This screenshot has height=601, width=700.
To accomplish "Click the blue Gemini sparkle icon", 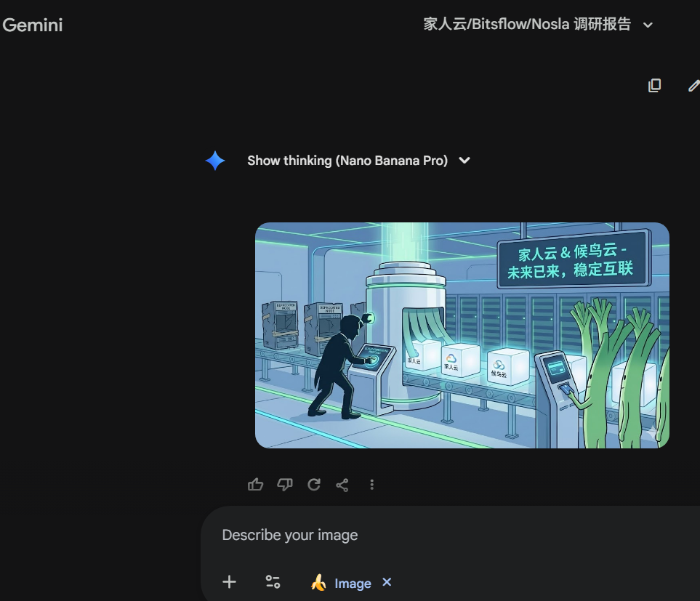I will [x=215, y=161].
